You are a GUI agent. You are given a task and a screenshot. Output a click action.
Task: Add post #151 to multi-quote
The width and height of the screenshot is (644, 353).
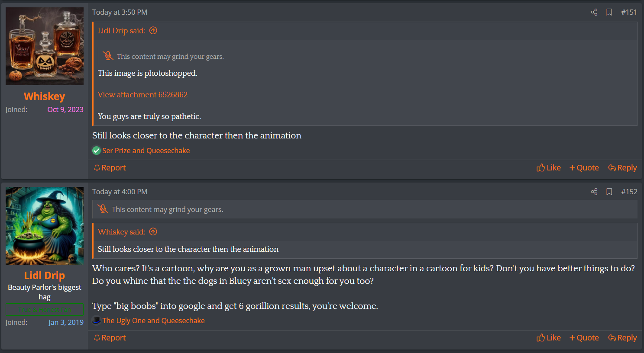584,168
